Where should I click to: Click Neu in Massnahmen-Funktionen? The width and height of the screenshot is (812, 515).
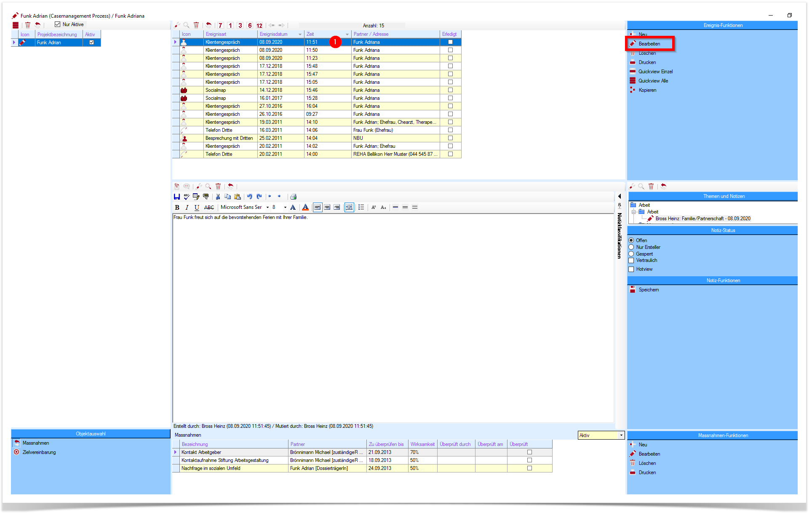coord(643,445)
